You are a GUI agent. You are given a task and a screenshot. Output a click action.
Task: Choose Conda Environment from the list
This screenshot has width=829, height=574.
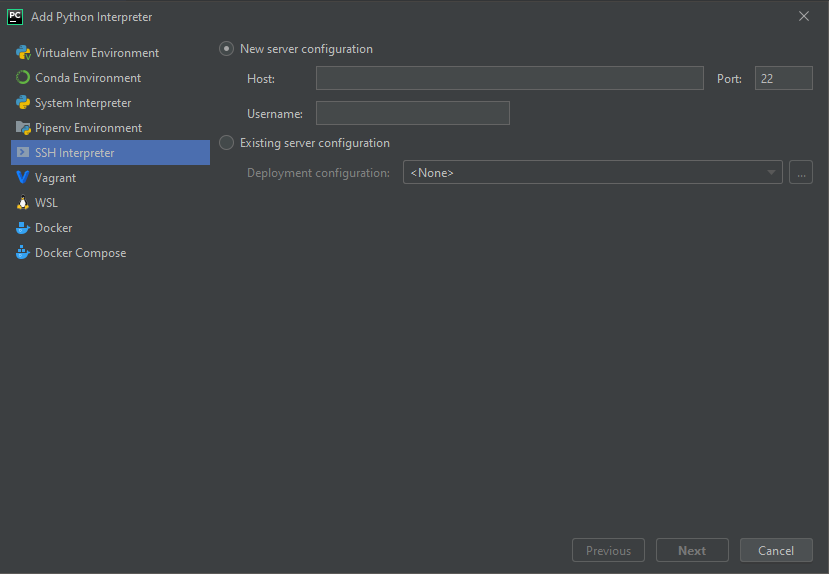click(110, 78)
